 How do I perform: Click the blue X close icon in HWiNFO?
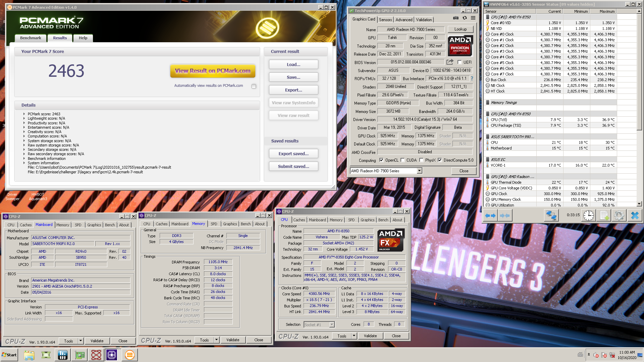pyautogui.click(x=635, y=216)
